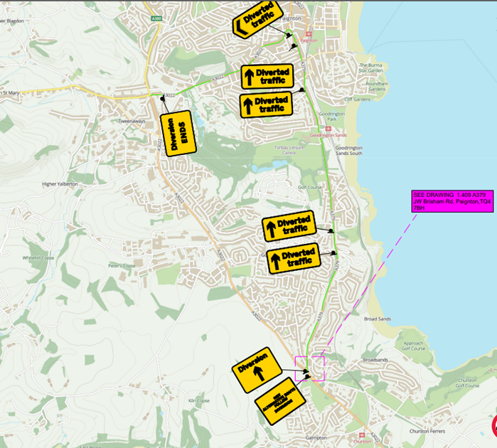497x448 pixels.
Task: Select the Churston Ferrers label
Action: click(x=427, y=431)
